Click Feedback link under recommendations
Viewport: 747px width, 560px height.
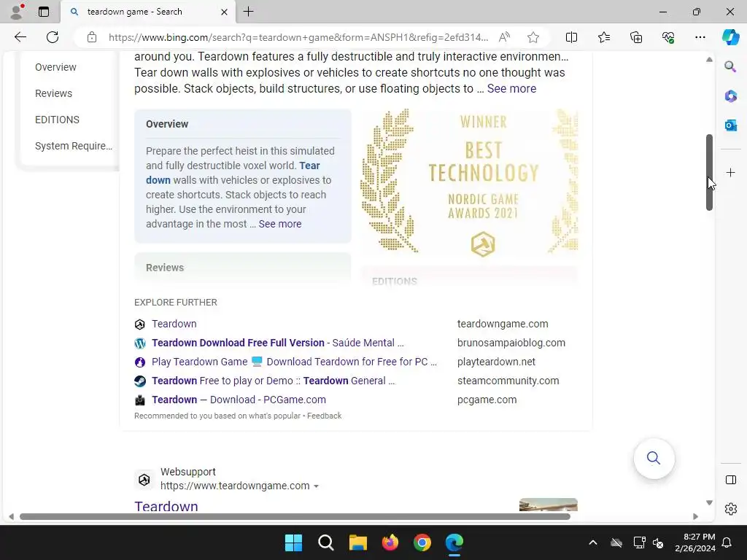(x=324, y=416)
